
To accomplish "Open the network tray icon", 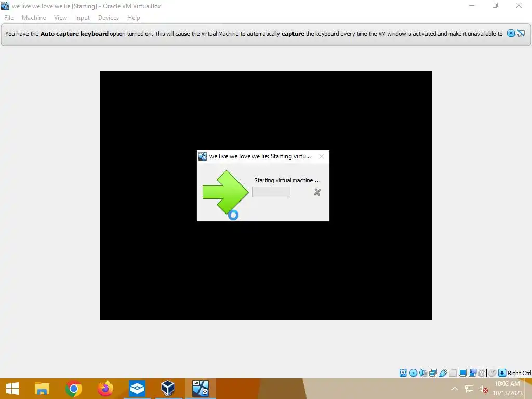I will [469, 389].
